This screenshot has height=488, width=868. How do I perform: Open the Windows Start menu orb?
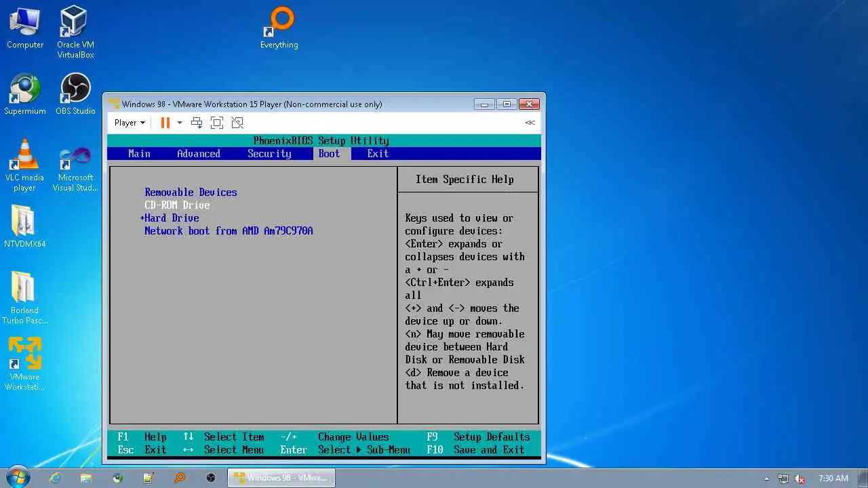[x=18, y=478]
